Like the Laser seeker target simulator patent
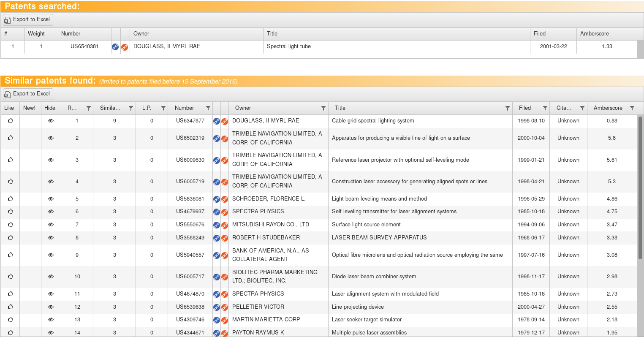This screenshot has height=337, width=644. (10, 319)
